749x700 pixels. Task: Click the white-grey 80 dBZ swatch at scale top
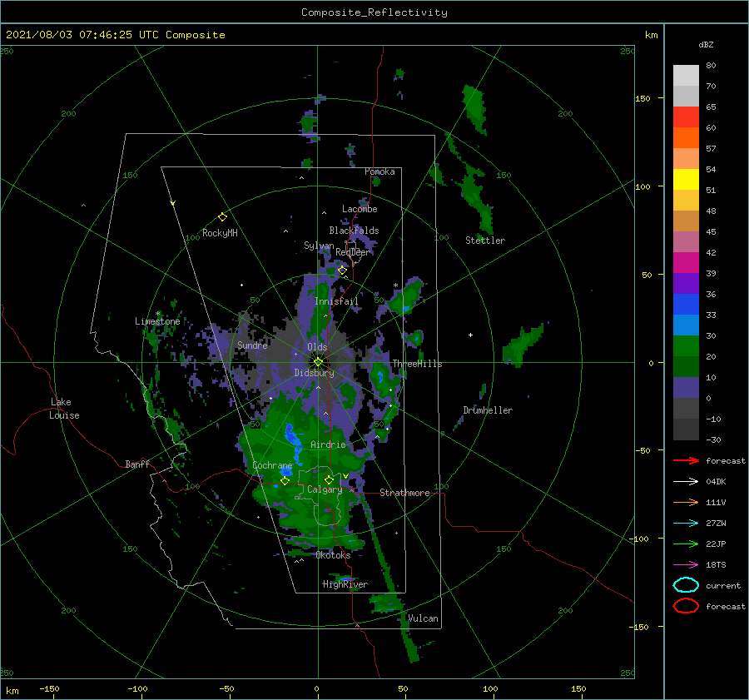[x=686, y=76]
